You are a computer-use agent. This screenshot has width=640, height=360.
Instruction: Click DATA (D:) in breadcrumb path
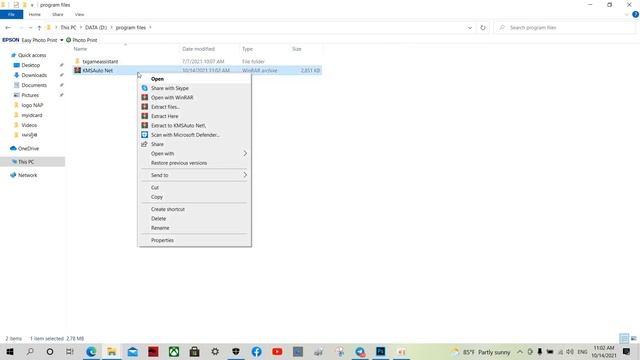96,27
